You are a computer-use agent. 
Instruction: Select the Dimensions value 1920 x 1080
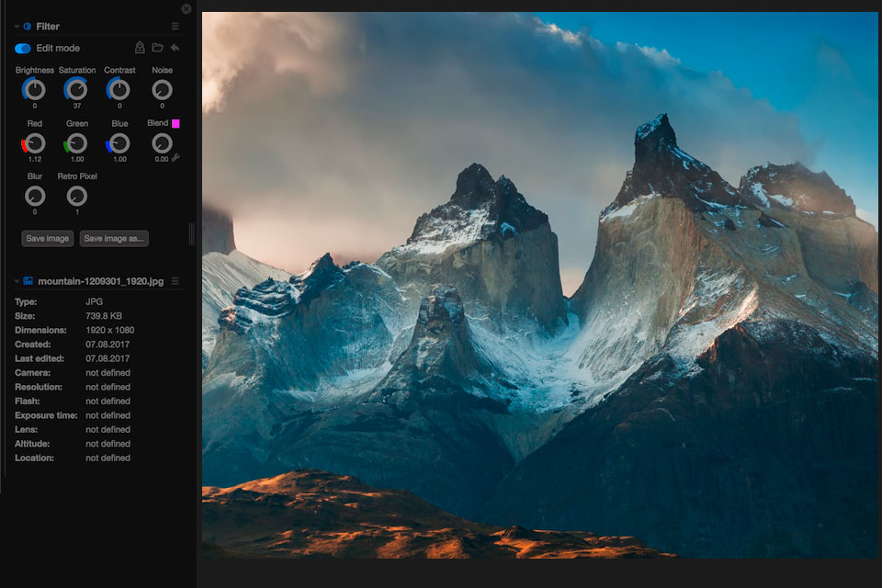tap(109, 331)
